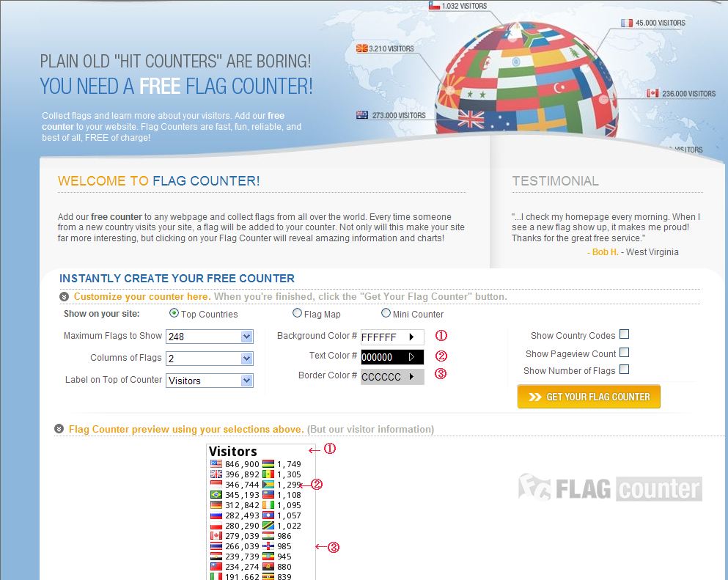The width and height of the screenshot is (728, 580).
Task: Click the flag next to 985
Action: coord(268,546)
